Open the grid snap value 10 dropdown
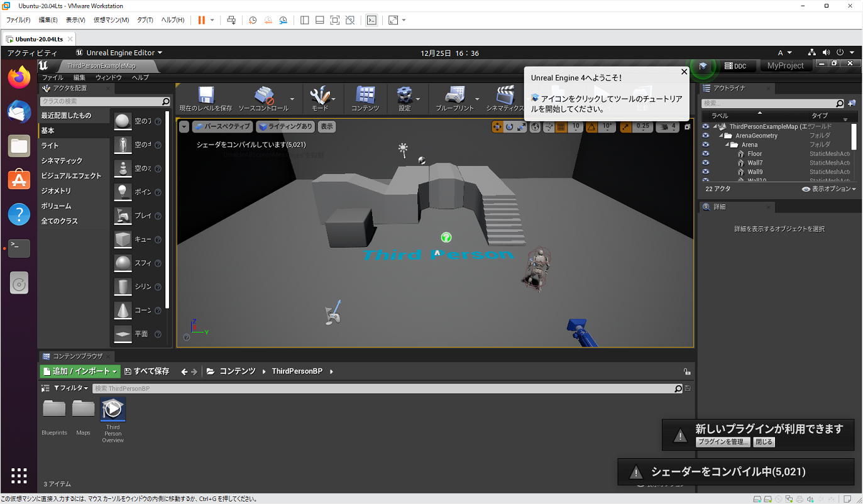 pos(575,127)
